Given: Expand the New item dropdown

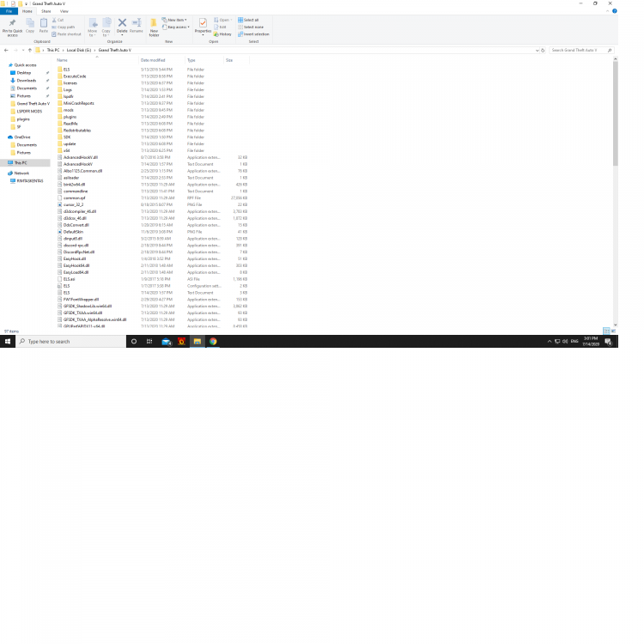Looking at the screenshot, I should 174,20.
